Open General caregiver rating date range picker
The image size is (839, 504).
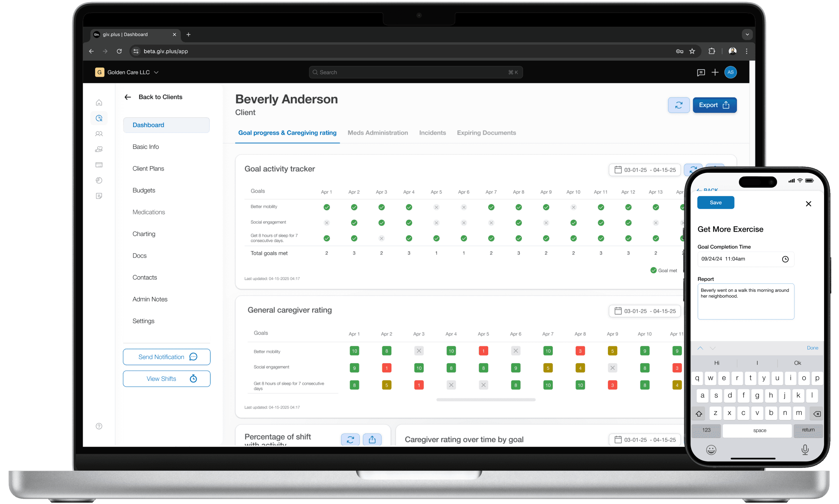(645, 311)
